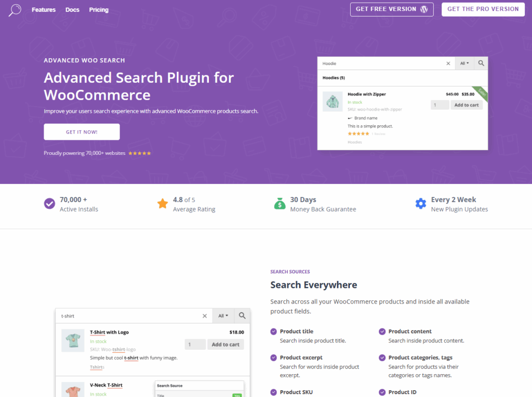Open the All dropdown in the t-shirt search
Image resolution: width=532 pixels, height=397 pixels.
point(223,315)
